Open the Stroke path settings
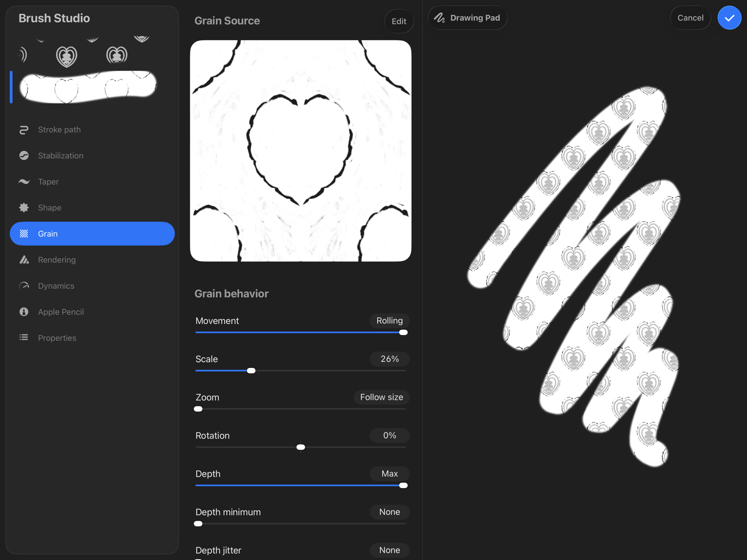 click(92, 130)
